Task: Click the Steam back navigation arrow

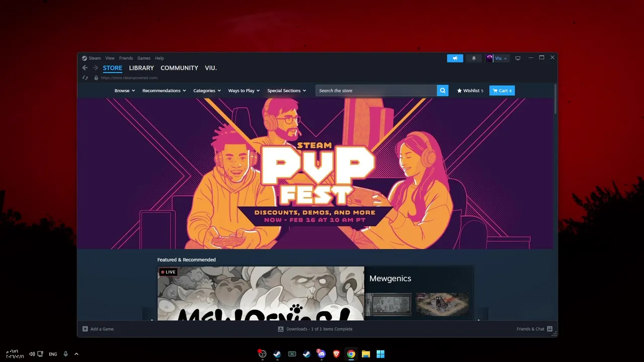Action: click(x=85, y=68)
